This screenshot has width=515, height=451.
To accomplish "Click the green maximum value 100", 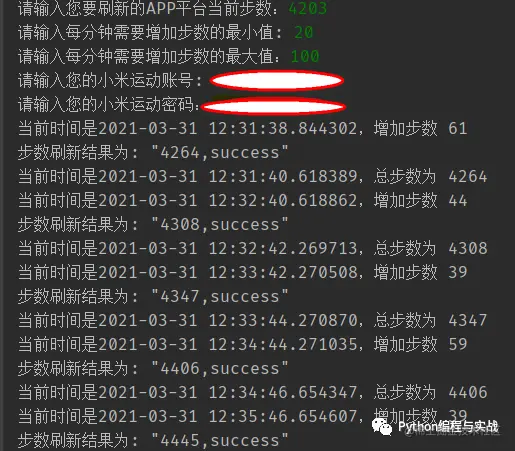I will coord(305,56).
